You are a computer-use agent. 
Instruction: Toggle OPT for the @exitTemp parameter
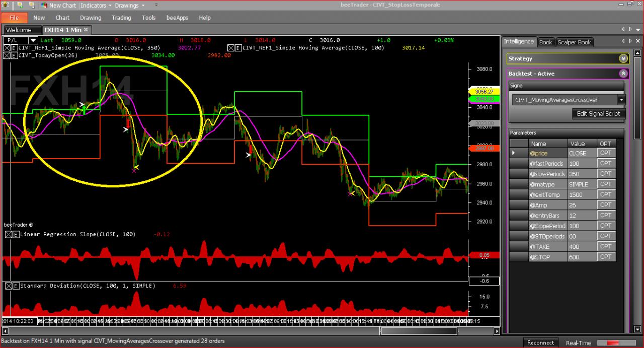606,194
